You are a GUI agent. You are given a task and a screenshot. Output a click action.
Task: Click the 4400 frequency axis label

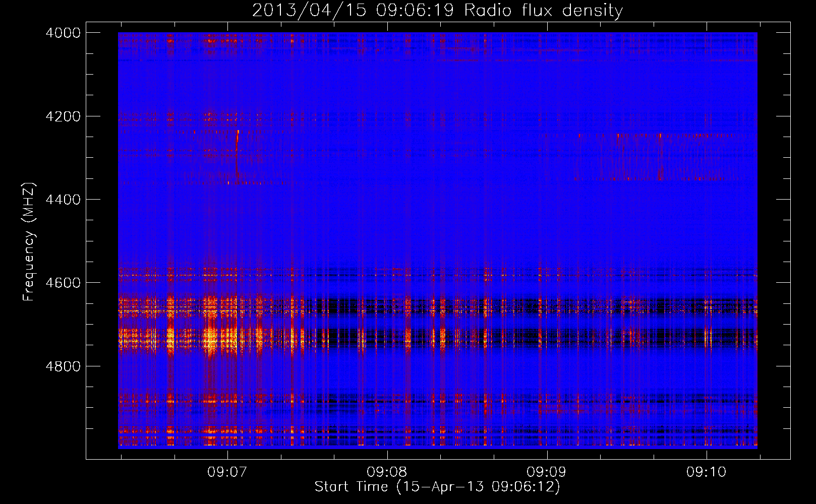(x=63, y=200)
